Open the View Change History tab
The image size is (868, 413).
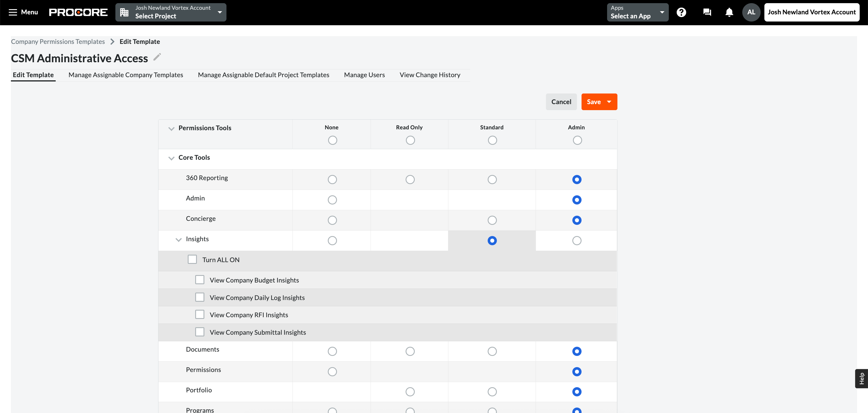tap(430, 75)
